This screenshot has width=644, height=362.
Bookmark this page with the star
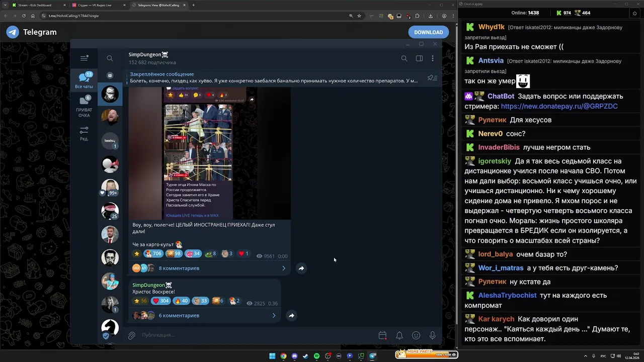tap(359, 16)
